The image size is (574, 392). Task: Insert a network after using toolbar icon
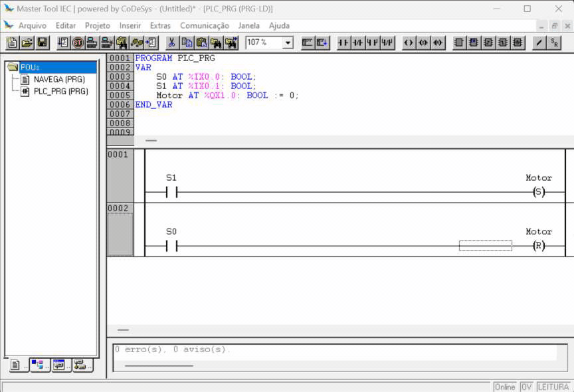click(322, 43)
